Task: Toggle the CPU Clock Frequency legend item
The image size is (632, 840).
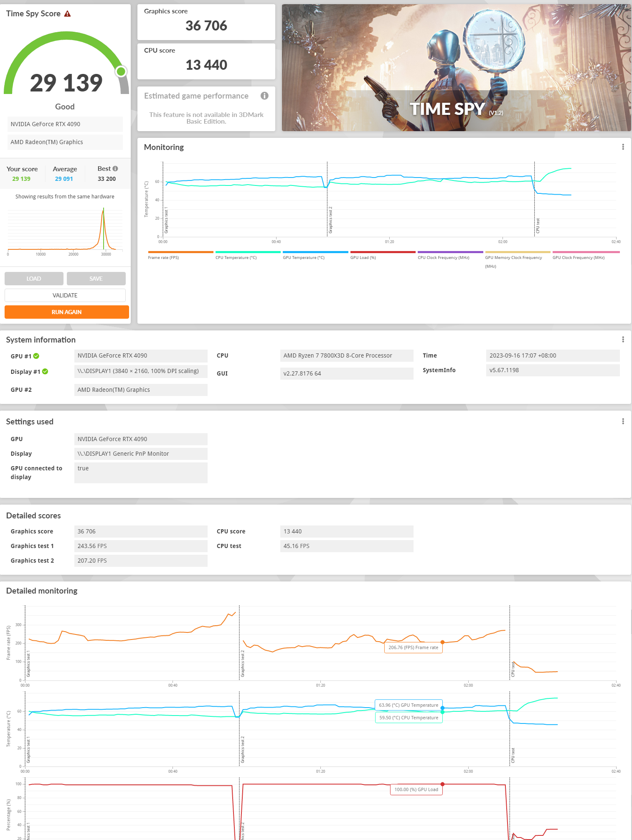Action: pyautogui.click(x=450, y=255)
